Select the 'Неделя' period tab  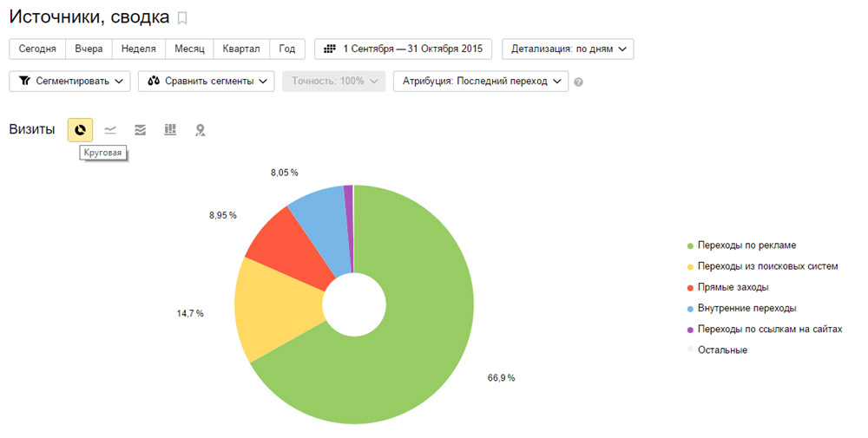pos(139,49)
